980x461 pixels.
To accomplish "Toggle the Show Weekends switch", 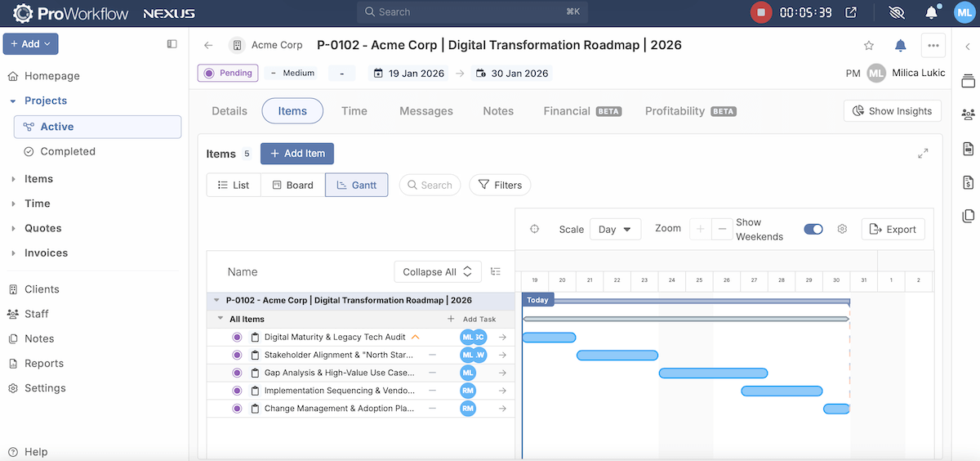I will click(813, 230).
